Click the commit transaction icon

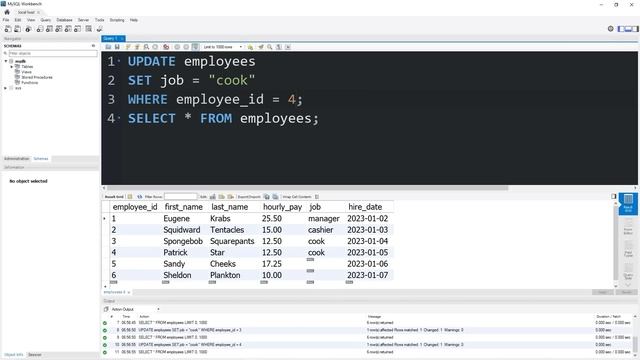[177, 47]
